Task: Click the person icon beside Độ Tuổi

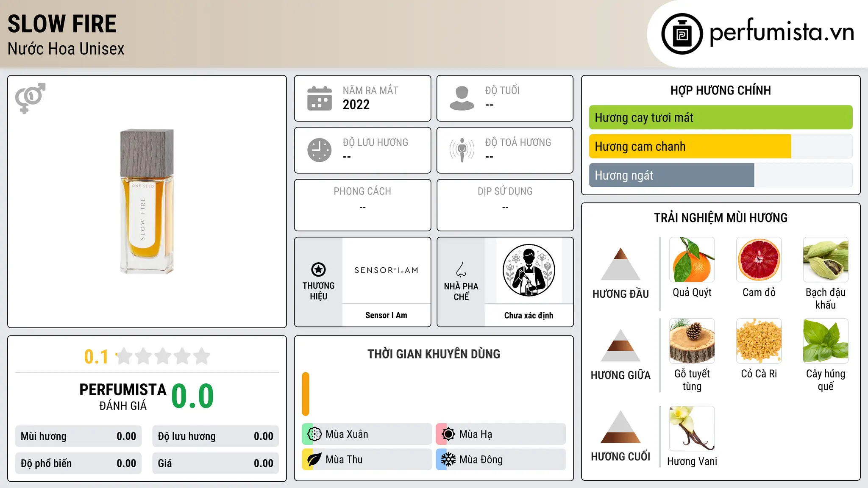Action: [x=462, y=98]
